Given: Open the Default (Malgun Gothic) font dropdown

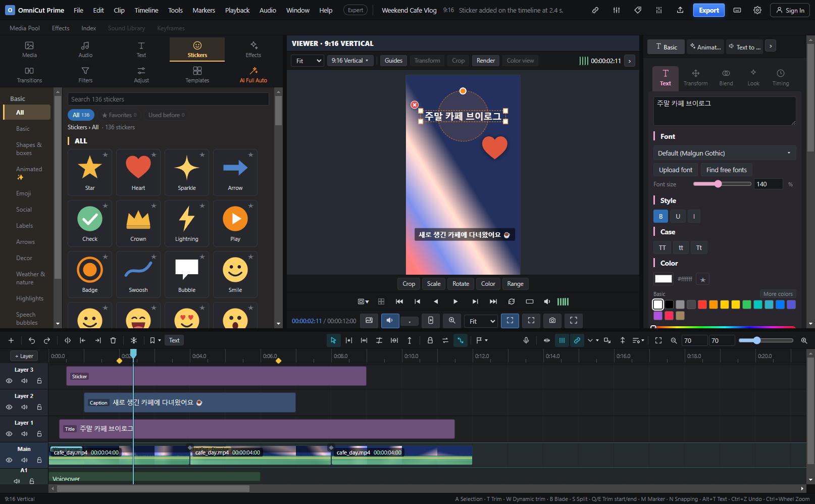Looking at the screenshot, I should point(725,153).
